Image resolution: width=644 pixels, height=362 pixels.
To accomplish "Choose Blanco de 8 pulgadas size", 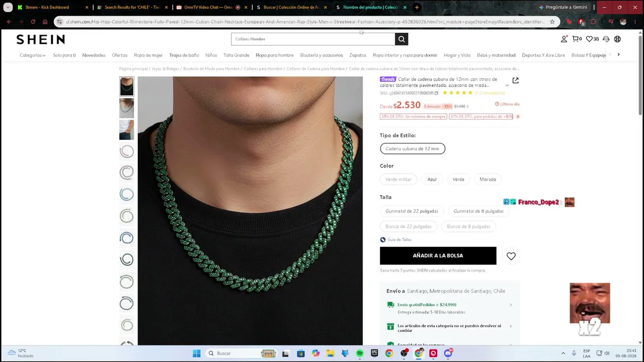I will (x=468, y=227).
